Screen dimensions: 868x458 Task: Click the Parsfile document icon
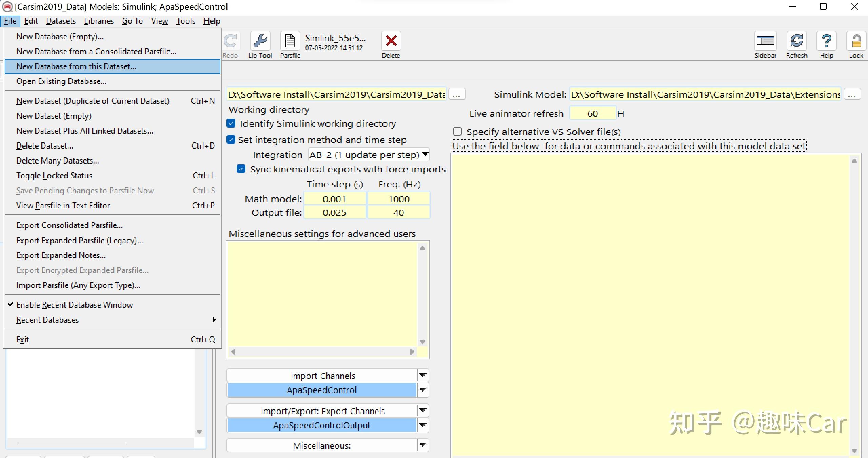(290, 42)
